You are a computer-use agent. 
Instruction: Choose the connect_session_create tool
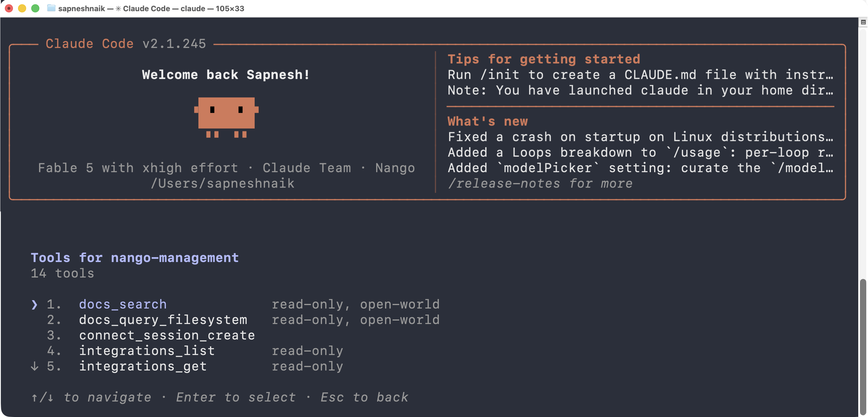[167, 335]
